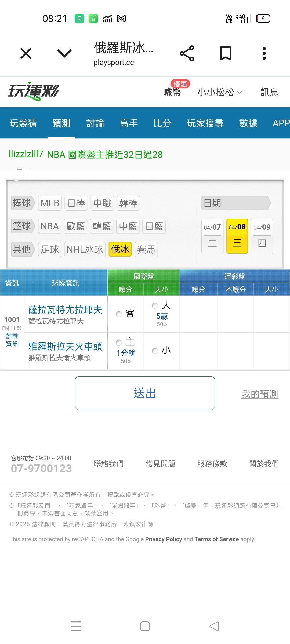The height and width of the screenshot is (644, 290).
Task: Choose the 大 over radio button
Action: pos(155,306)
